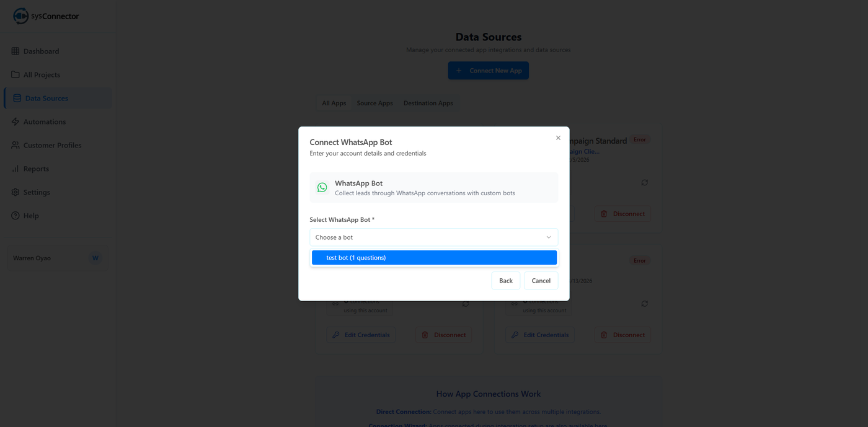Switch to the Source Apps tab
This screenshot has height=427, width=868.
coord(374,103)
